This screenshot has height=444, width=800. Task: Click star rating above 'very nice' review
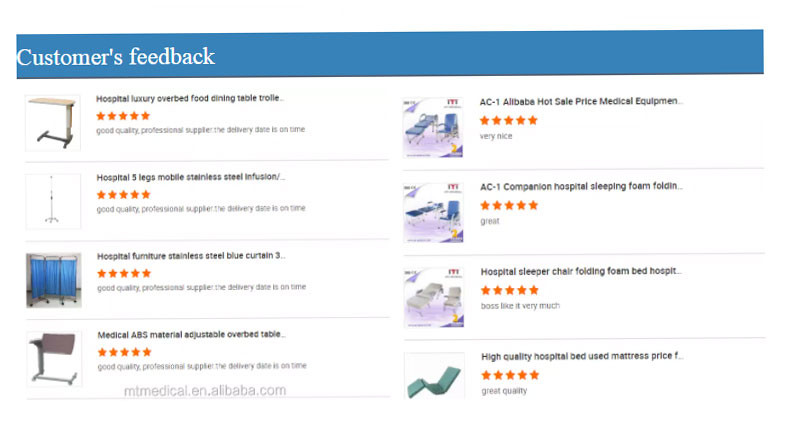509,120
